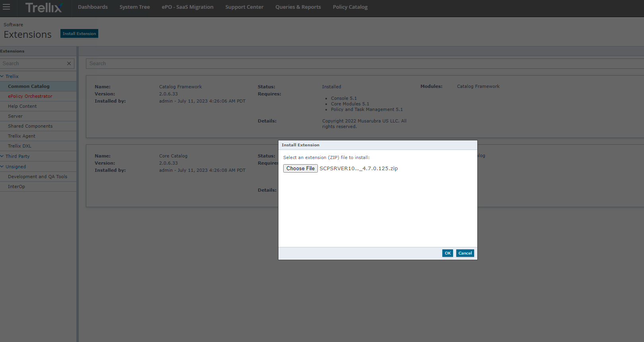644x342 pixels.
Task: Open the Dashboards menu
Action: point(93,7)
